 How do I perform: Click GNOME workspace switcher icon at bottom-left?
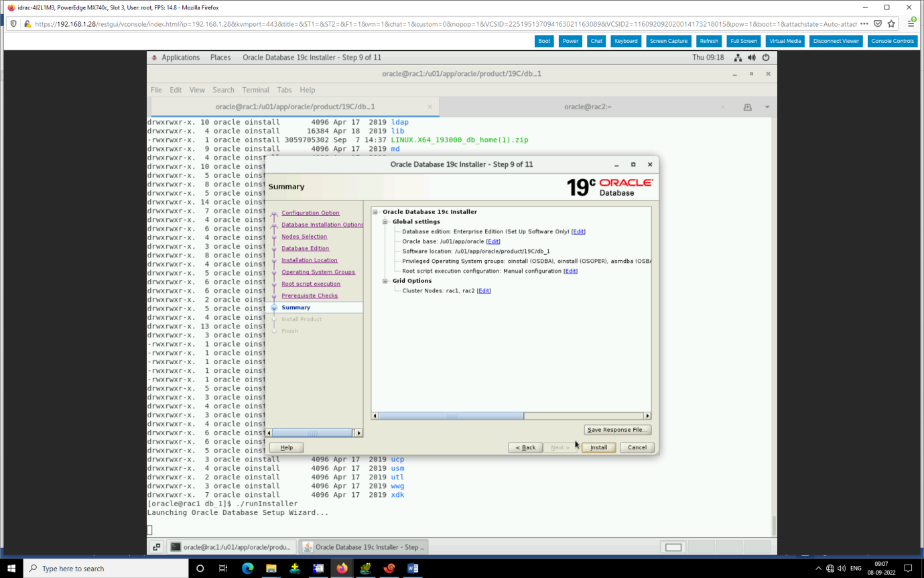[x=156, y=546]
